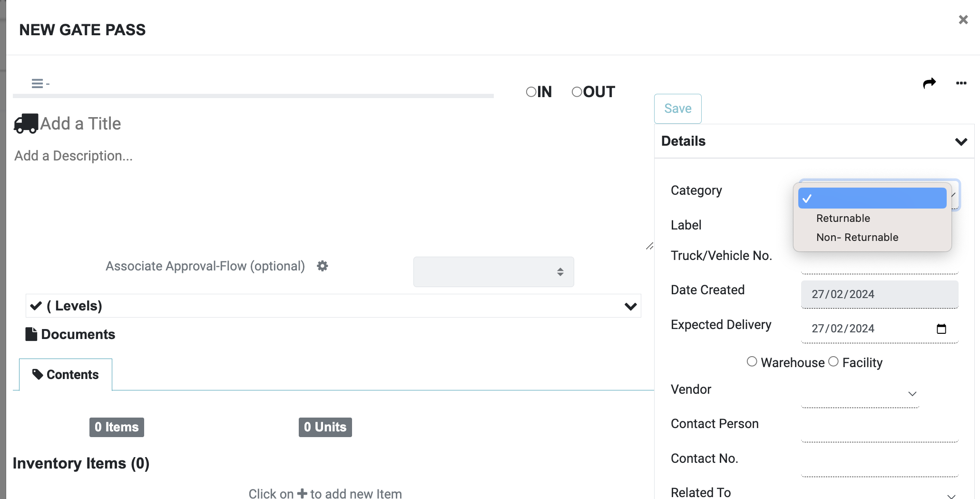Click the delivery truck icon
Viewport: 980px width, 499px height.
click(x=26, y=124)
